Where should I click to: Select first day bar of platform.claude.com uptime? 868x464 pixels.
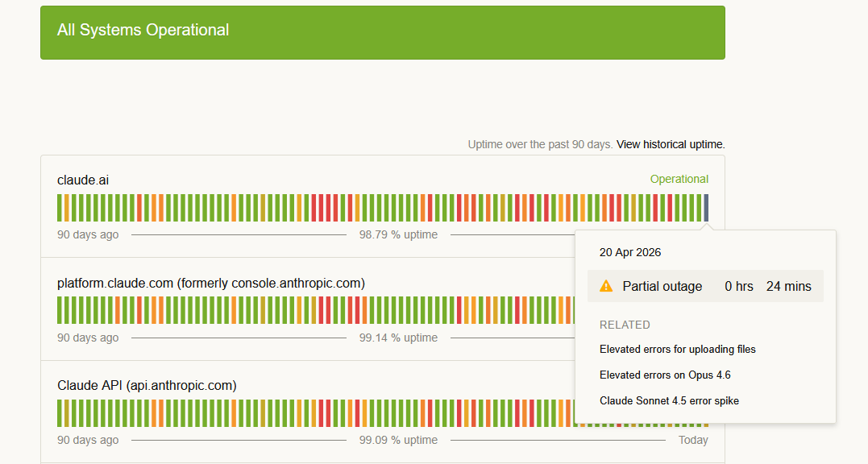point(60,310)
